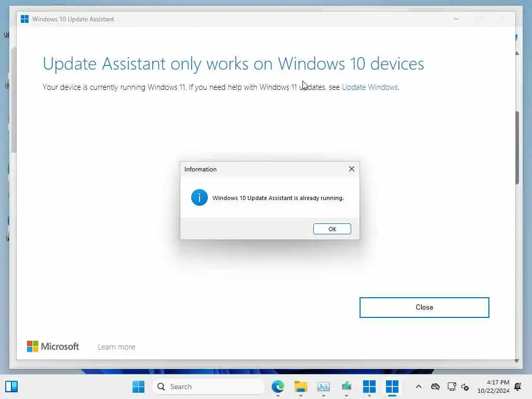Open File Explorer from the taskbar

[301, 387]
